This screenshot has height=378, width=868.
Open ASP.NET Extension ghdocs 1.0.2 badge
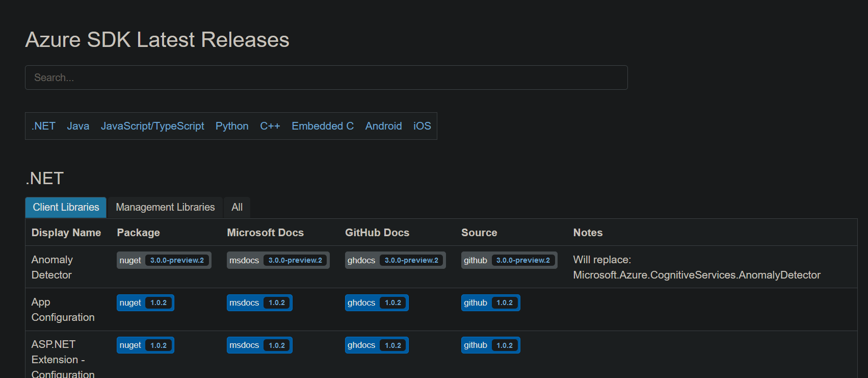[x=377, y=345]
